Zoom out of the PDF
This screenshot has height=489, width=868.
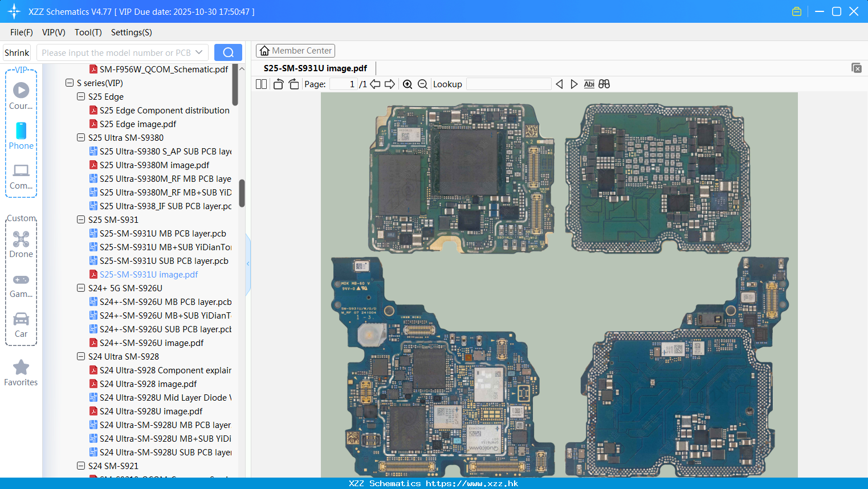(422, 84)
